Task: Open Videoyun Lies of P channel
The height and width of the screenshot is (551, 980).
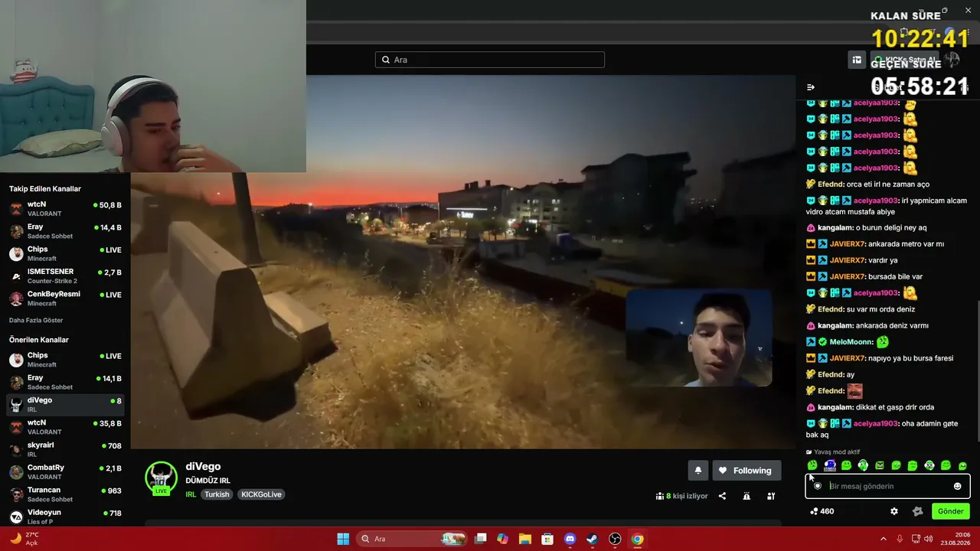Action: (65, 516)
